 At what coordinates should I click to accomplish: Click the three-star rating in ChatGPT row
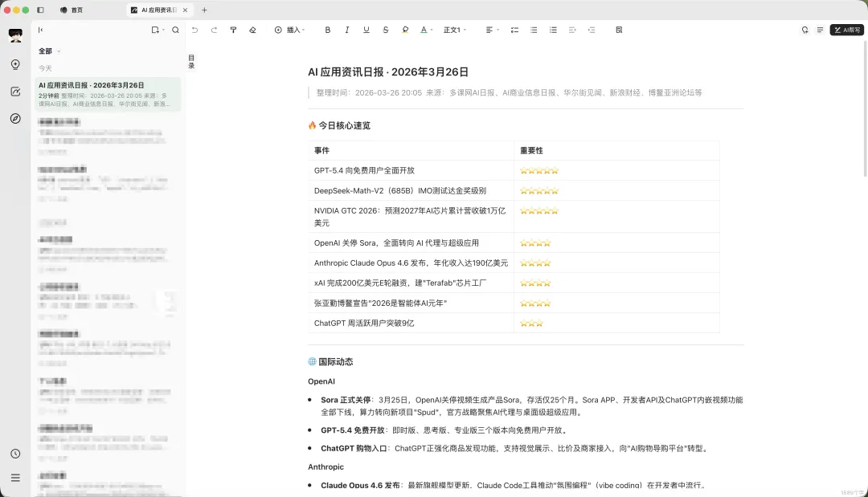click(x=531, y=323)
